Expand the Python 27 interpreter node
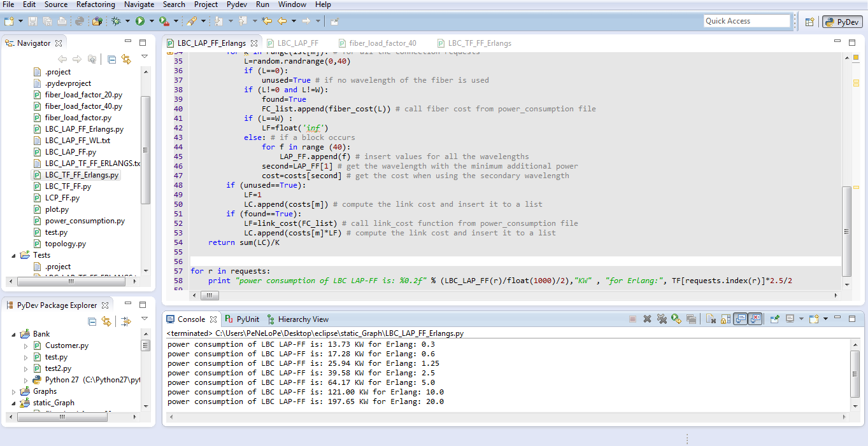Image resolution: width=868 pixels, height=446 pixels. [26, 380]
